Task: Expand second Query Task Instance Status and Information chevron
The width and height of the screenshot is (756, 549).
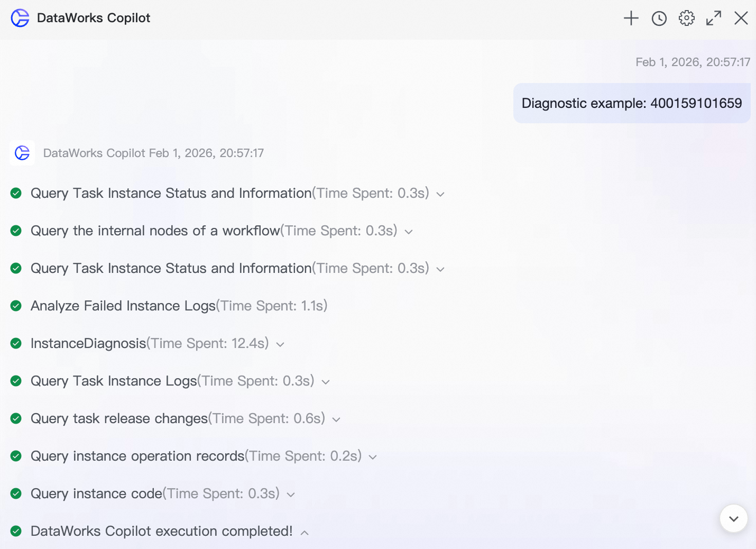Action: [x=440, y=269]
